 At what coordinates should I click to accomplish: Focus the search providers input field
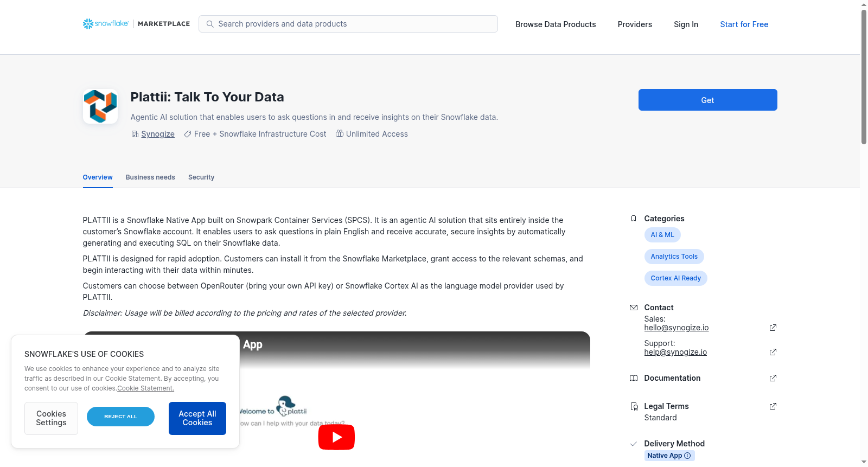pos(348,24)
